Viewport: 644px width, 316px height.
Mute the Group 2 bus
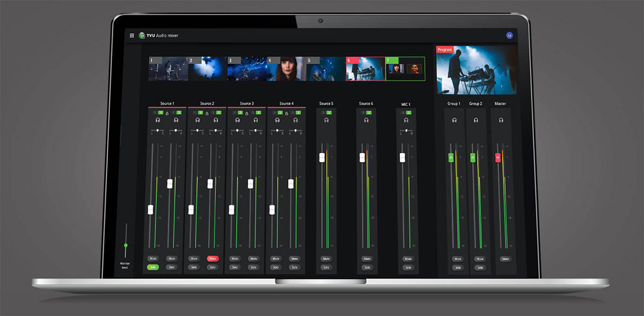pos(480,259)
